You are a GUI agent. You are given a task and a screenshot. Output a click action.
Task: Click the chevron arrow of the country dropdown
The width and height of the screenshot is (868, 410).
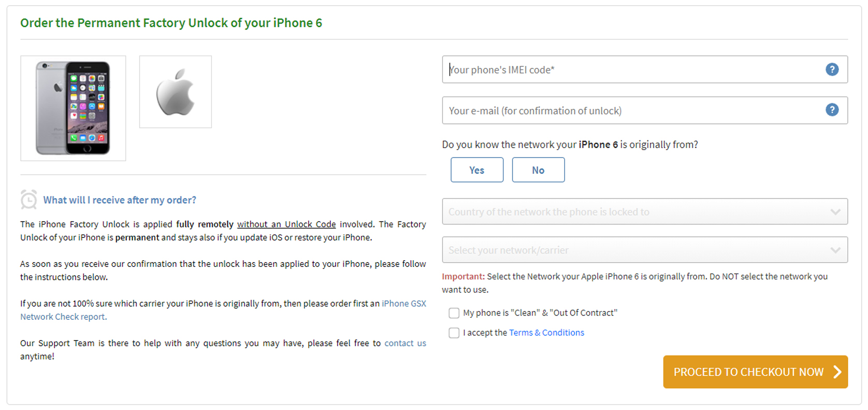[x=835, y=211]
